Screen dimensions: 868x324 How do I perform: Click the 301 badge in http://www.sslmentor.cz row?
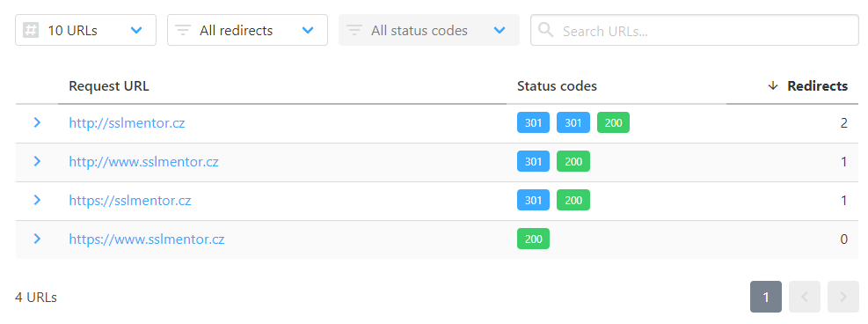533,162
